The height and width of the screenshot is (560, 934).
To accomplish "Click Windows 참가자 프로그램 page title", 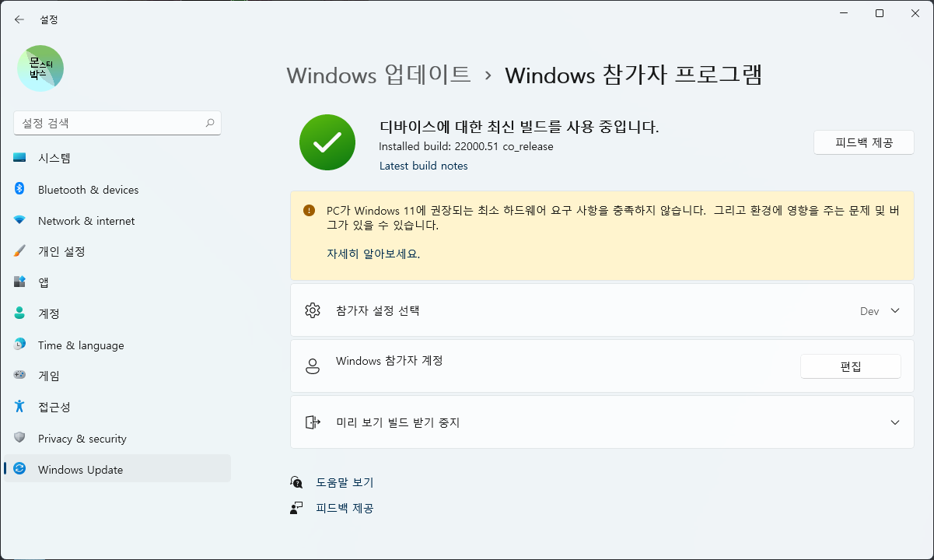I will pos(633,75).
